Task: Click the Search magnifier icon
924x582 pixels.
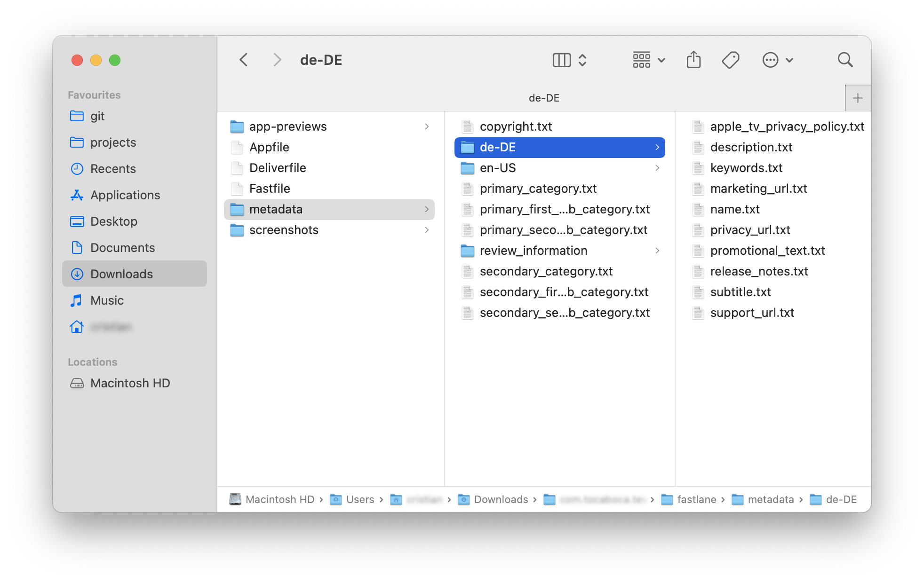Action: 845,60
